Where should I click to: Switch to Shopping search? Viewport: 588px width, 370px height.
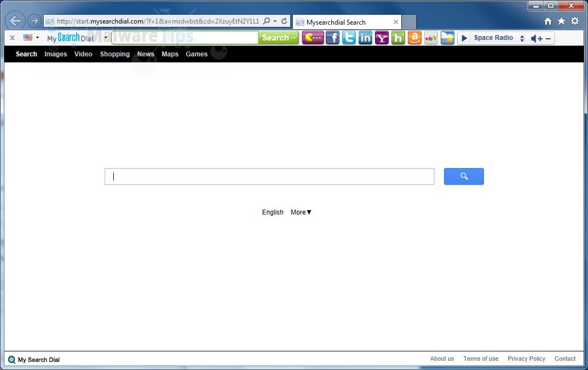pos(115,54)
